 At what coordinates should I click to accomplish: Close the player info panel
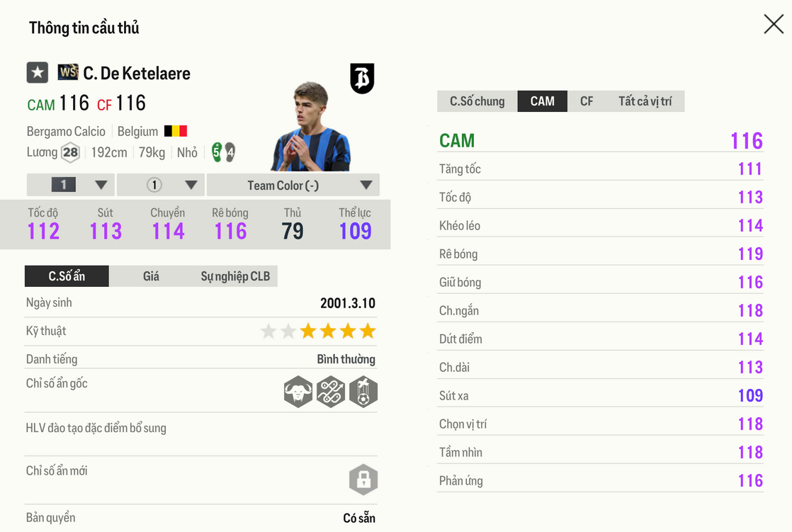[774, 24]
